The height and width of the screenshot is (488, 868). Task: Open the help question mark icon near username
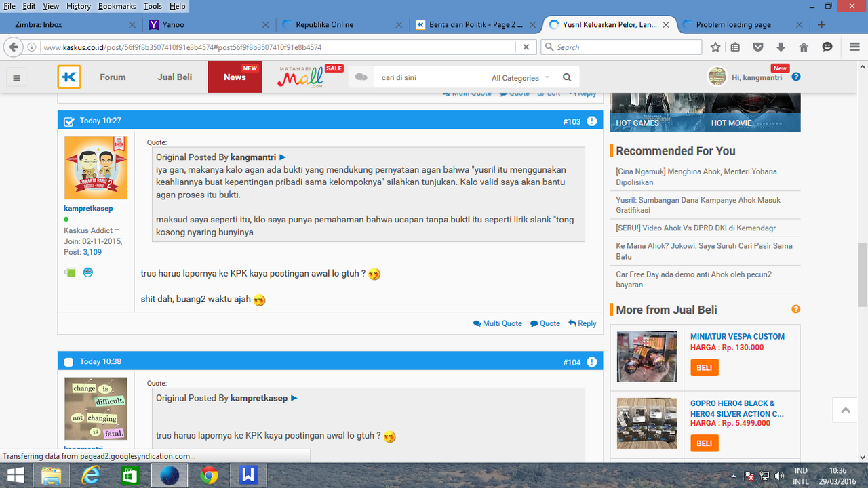pyautogui.click(x=796, y=77)
